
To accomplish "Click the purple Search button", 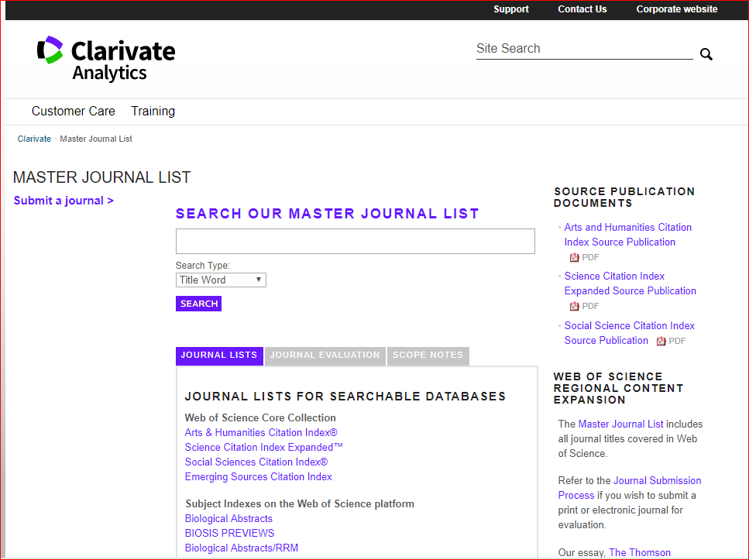I will [x=199, y=304].
